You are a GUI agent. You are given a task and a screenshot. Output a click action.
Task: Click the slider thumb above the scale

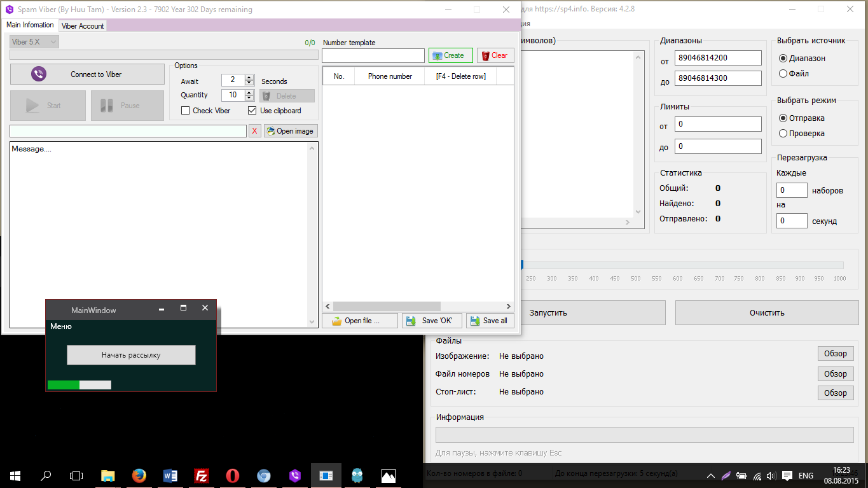[522, 265]
